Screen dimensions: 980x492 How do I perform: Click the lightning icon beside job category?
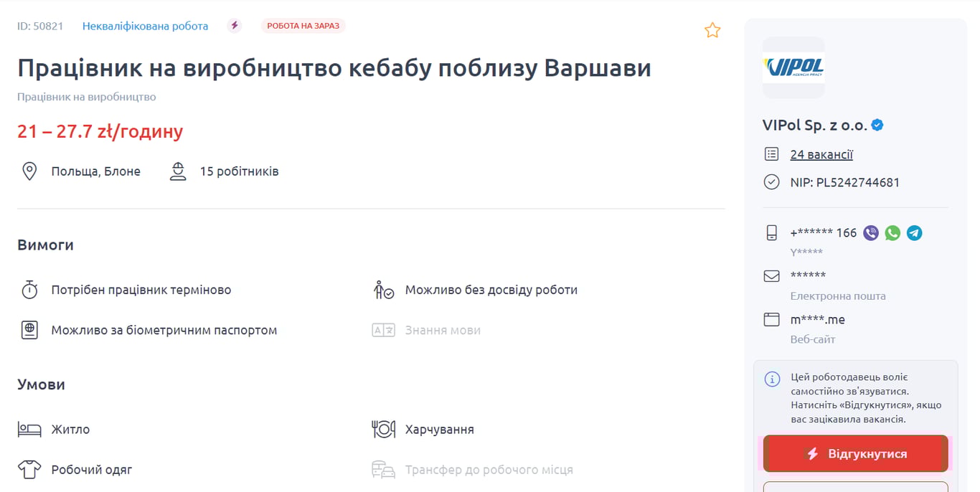(x=234, y=25)
